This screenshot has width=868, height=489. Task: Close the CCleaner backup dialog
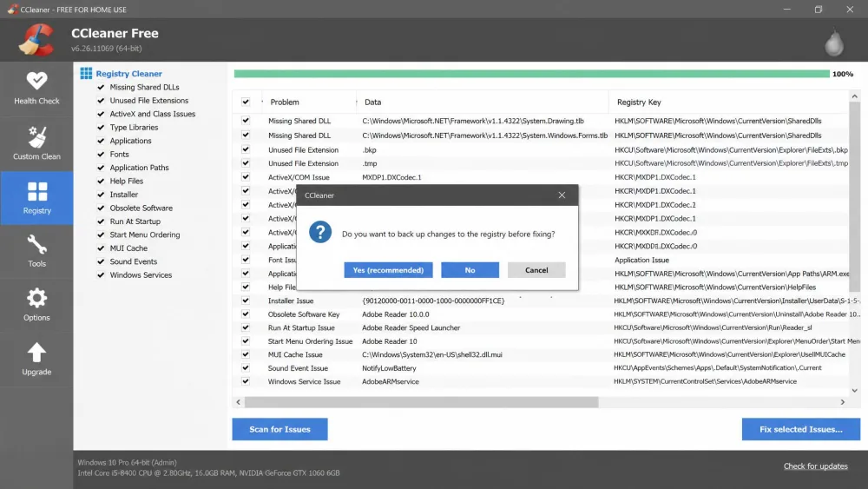(562, 195)
